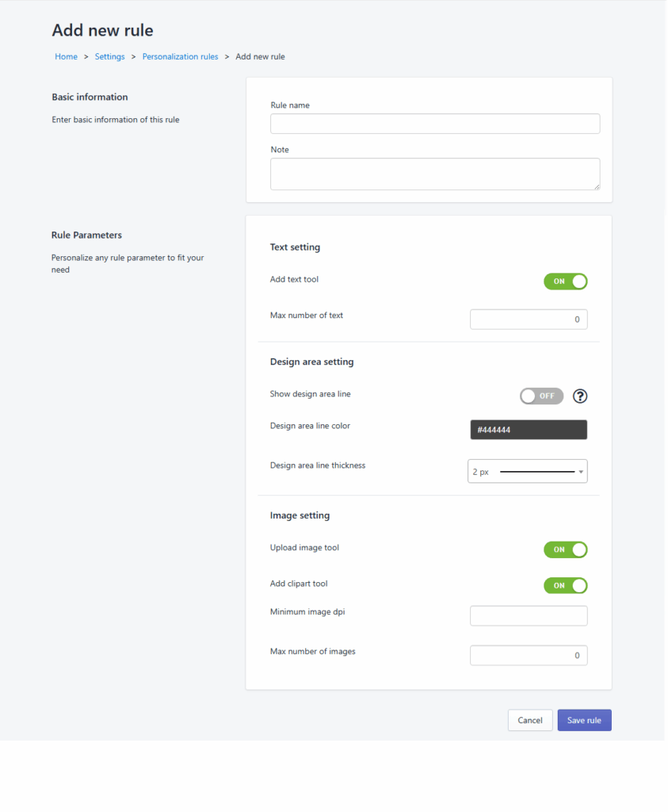Viewport: 668px width, 812px height.
Task: Click inside the Note text area
Action: click(x=435, y=174)
